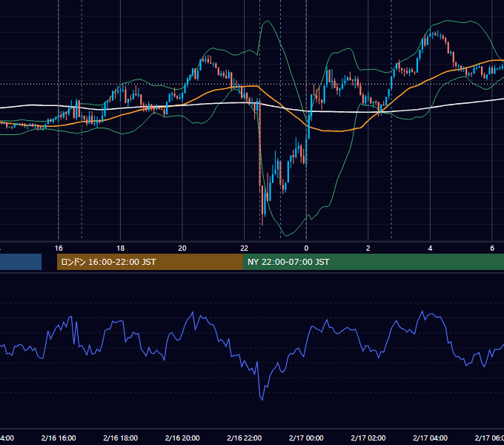Click the lowest candlestick wick after 22:00
Viewport: 504px width, 445px height.
[x=262, y=219]
